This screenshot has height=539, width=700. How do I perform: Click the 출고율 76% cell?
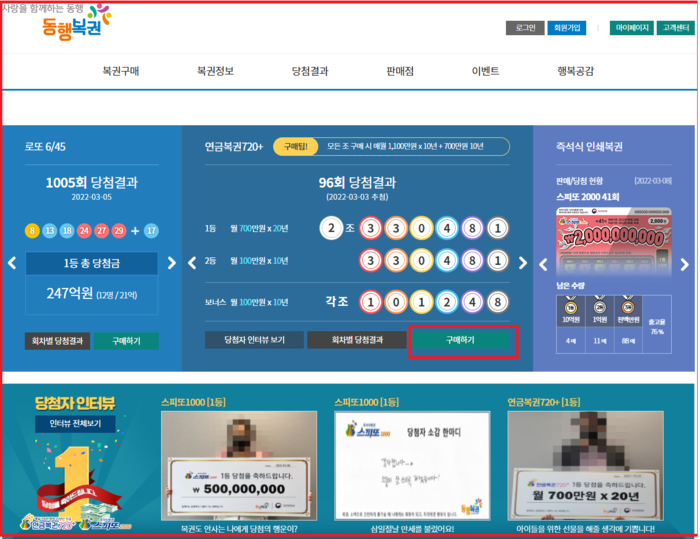(x=657, y=326)
